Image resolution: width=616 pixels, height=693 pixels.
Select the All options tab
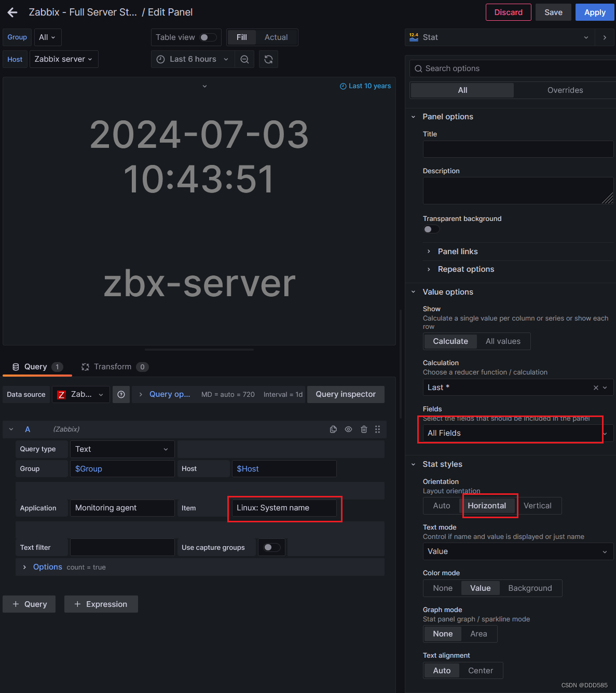[462, 90]
